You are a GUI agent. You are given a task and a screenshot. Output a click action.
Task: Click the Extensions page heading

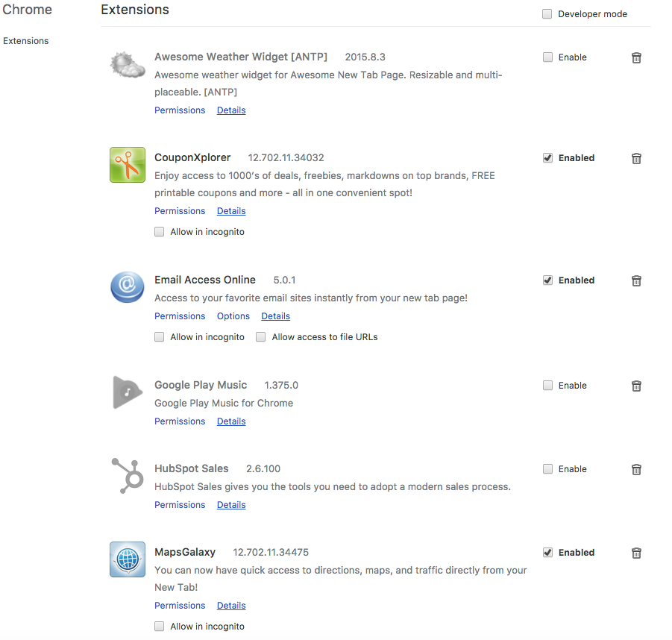point(135,10)
